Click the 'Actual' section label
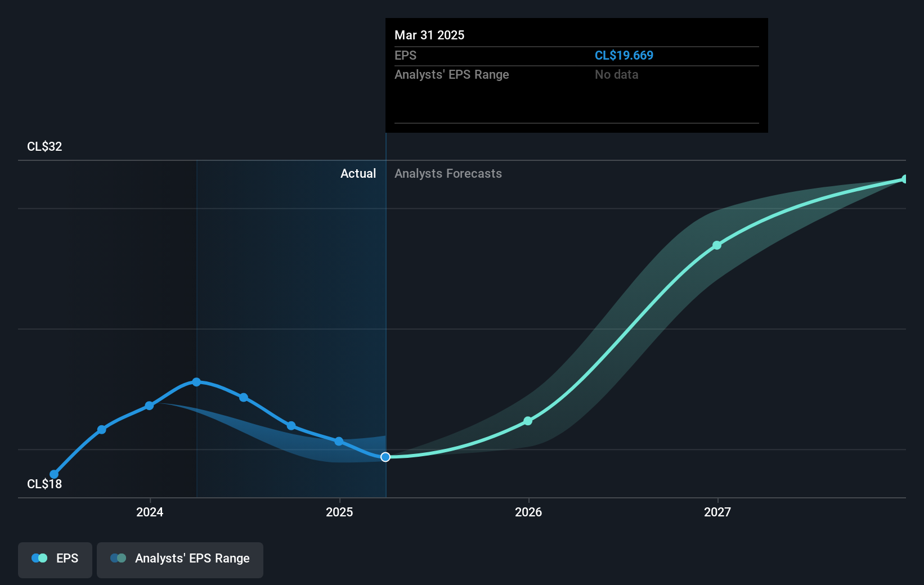924x585 pixels. tap(358, 173)
